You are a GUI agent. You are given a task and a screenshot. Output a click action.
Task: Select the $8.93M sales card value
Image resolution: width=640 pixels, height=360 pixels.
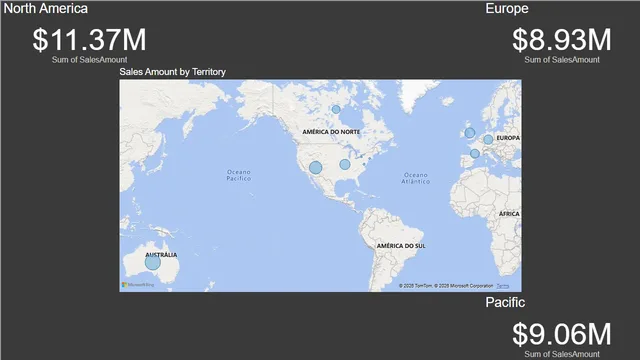tap(562, 40)
